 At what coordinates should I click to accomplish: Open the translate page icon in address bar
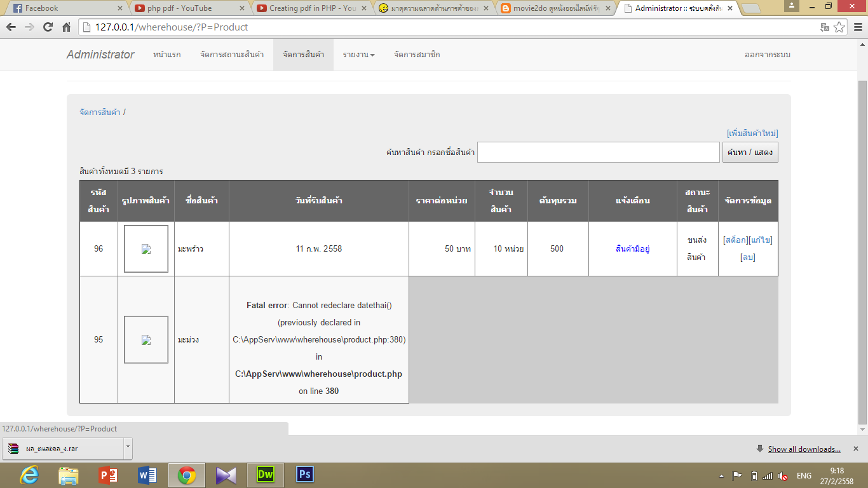click(825, 27)
